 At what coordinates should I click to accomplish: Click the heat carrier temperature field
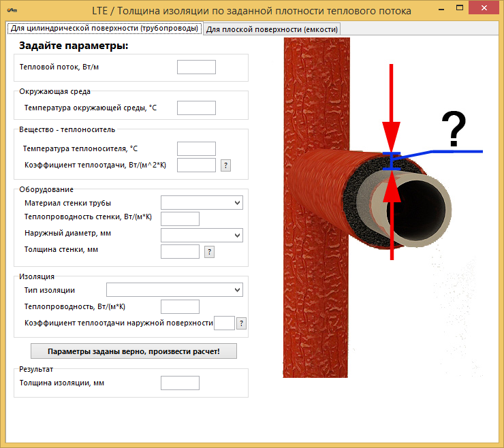(x=196, y=148)
